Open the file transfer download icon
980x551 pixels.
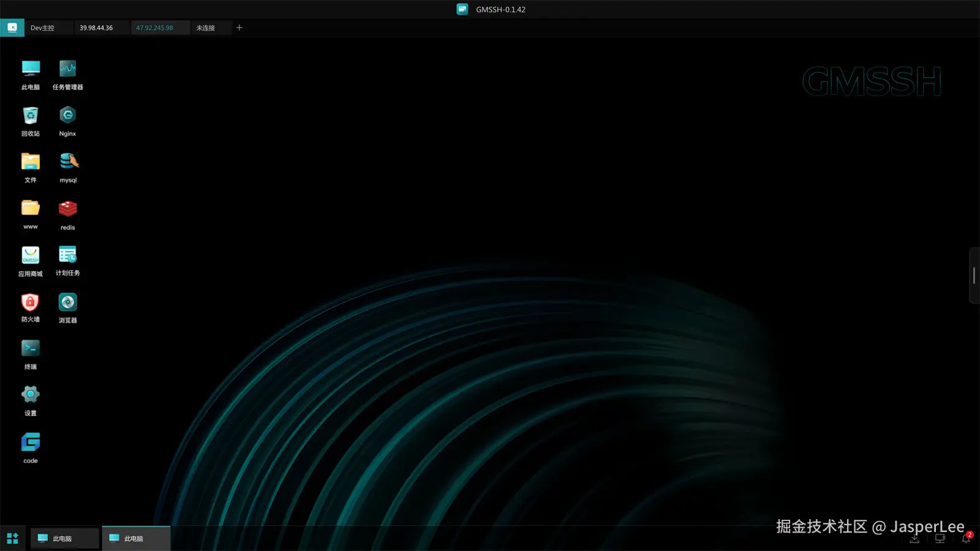[914, 538]
